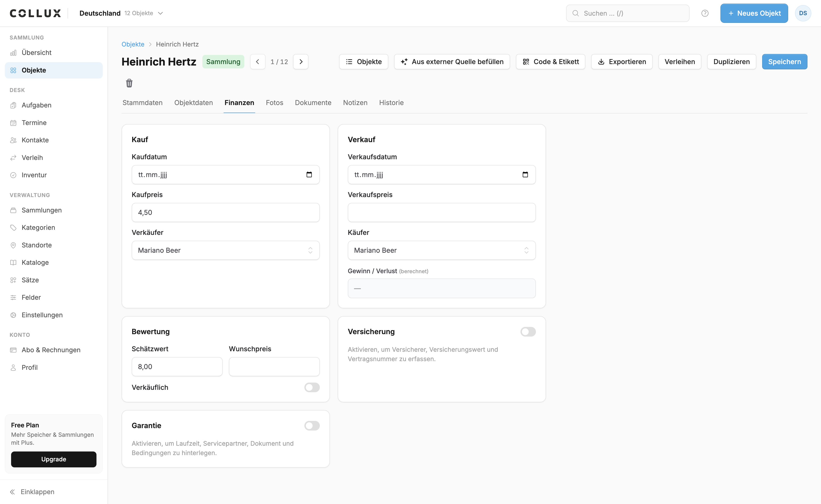Screen dimensions: 821x504
Task: Follow the Objekte breadcrumb link
Action: click(x=133, y=44)
